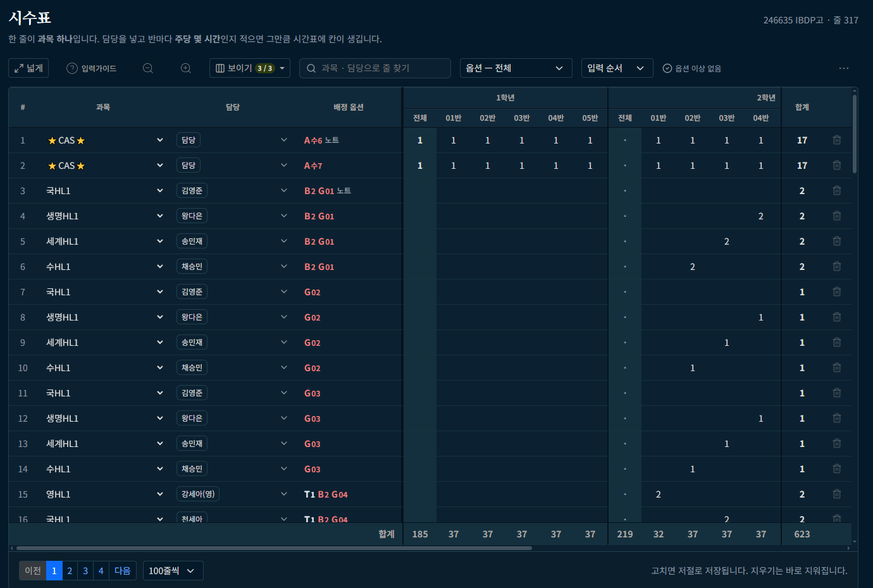Delete row 9 trash icon
This screenshot has width=873, height=588.
[x=837, y=343]
